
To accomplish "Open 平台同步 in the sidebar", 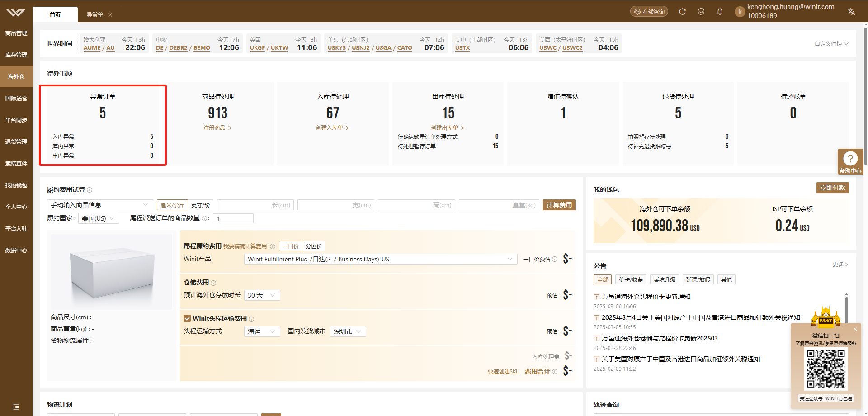I will tap(16, 120).
